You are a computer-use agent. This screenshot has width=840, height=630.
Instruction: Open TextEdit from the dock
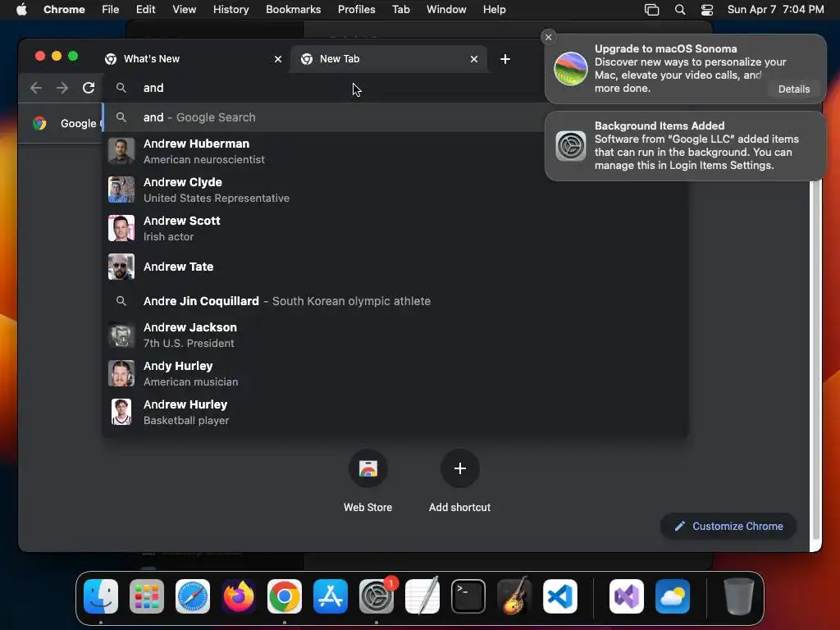(x=422, y=596)
